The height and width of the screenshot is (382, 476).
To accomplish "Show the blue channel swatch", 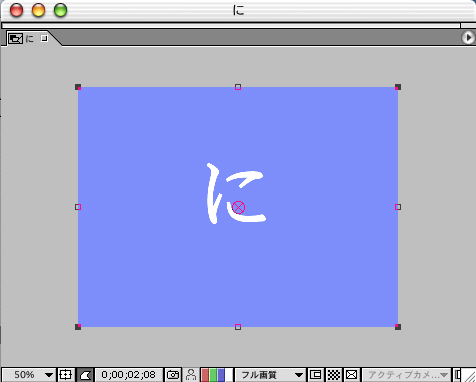I will pyautogui.click(x=221, y=375).
